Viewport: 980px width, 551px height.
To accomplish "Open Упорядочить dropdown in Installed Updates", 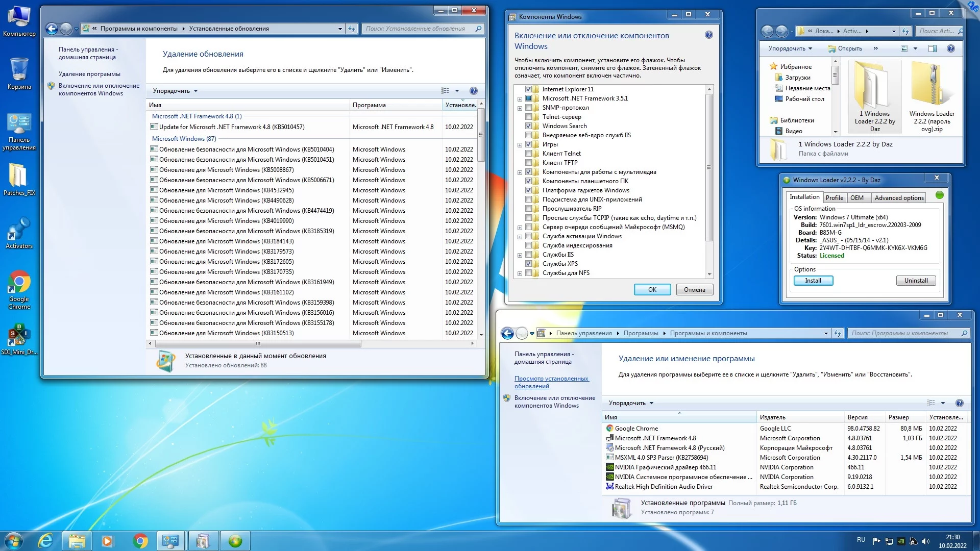I will (175, 91).
